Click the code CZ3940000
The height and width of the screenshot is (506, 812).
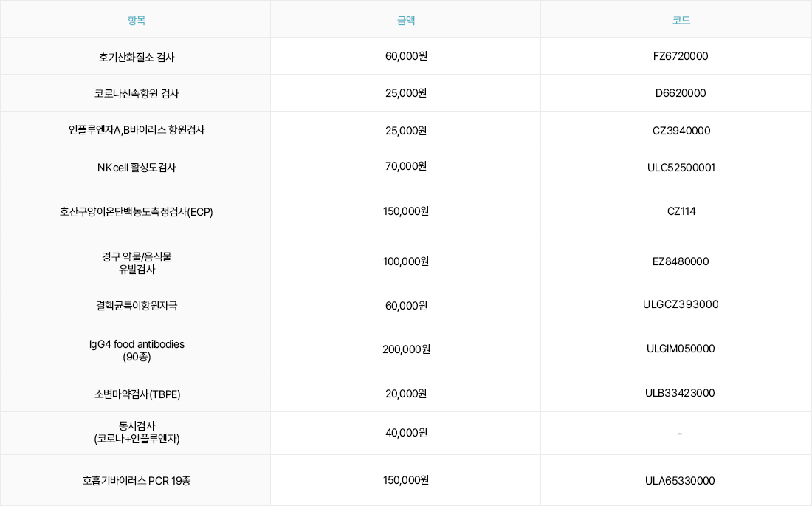[681, 131]
